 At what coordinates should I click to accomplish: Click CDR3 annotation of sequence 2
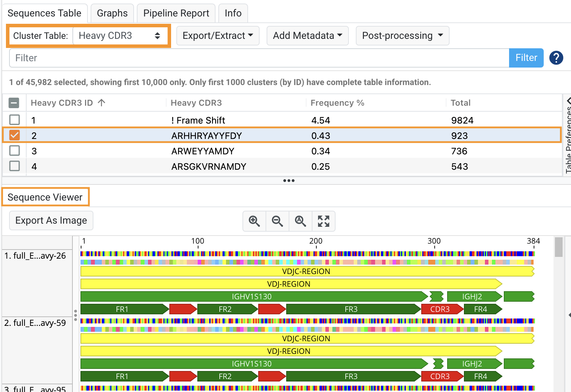tap(443, 376)
